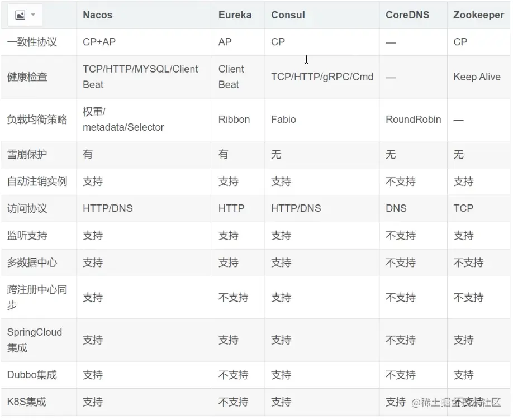The image size is (513, 420).
Task: Click the 一致性协议 row label
Action: point(32,42)
